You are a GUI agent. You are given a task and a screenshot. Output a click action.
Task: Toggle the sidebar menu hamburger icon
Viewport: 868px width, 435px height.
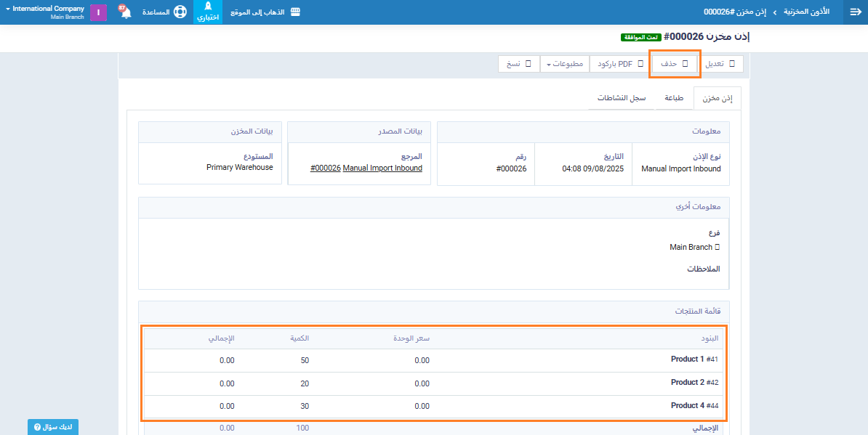click(x=855, y=12)
